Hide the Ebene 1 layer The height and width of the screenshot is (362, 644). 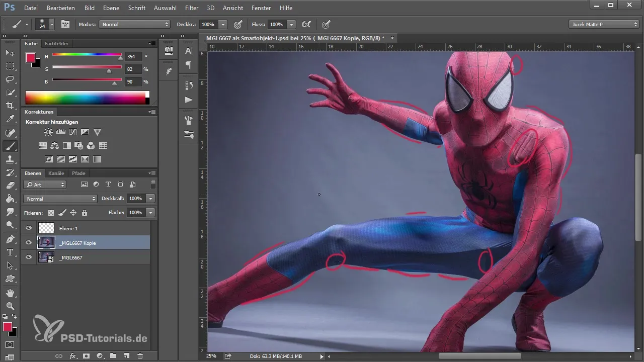point(29,228)
